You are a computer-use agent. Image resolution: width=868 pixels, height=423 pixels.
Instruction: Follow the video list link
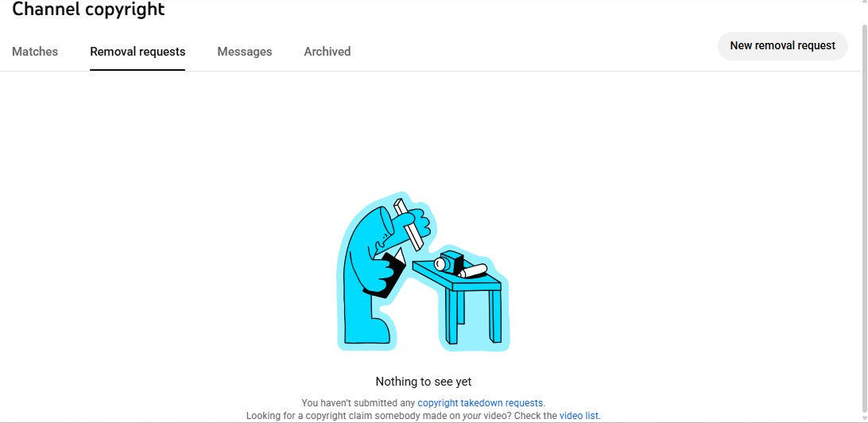coord(579,415)
